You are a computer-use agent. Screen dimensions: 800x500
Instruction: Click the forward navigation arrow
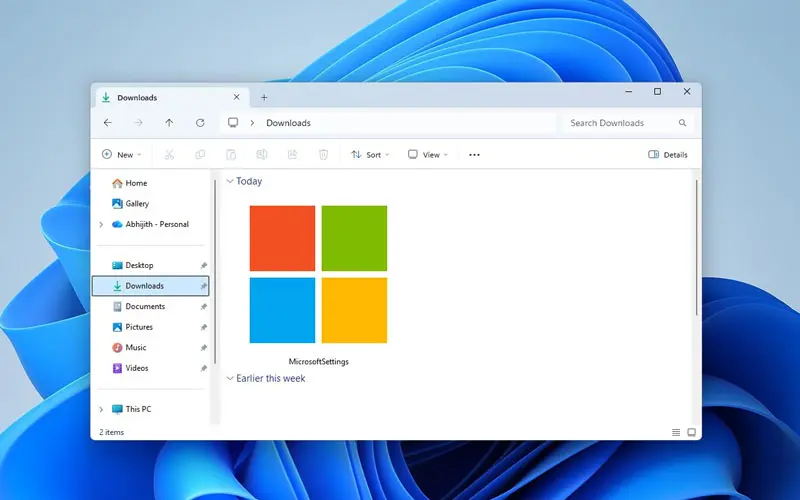coord(138,123)
